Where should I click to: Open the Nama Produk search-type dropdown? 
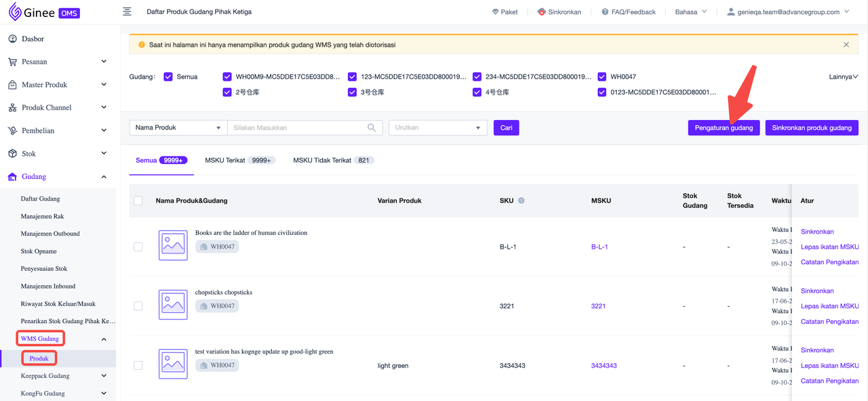[178, 127]
